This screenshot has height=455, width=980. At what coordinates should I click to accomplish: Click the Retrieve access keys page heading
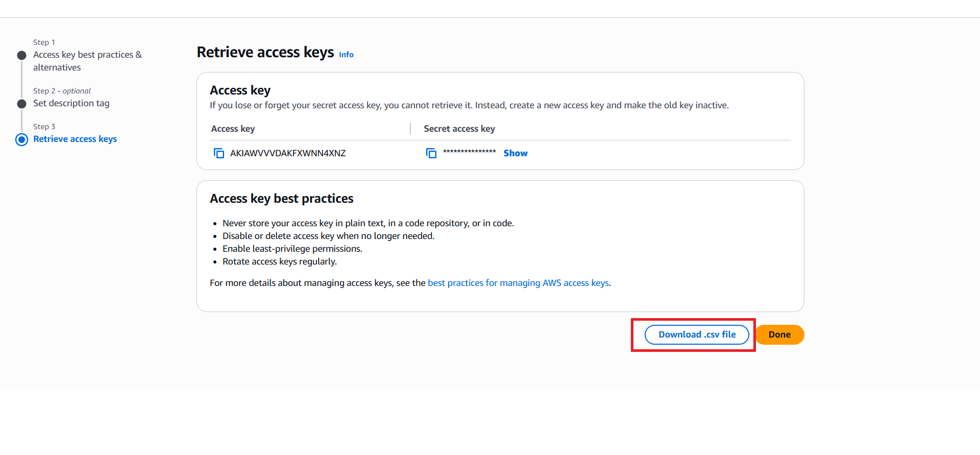tap(265, 52)
